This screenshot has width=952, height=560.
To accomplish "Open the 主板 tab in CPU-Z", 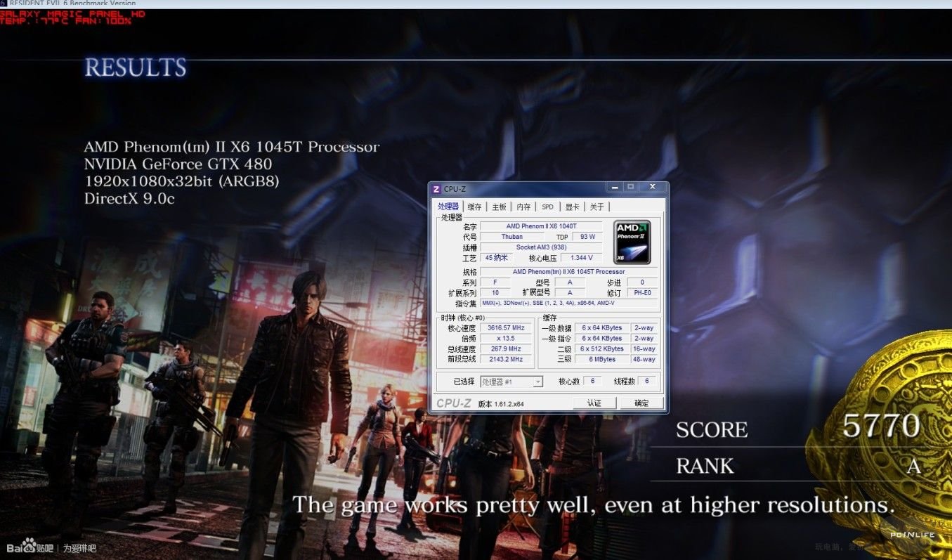I will point(499,207).
